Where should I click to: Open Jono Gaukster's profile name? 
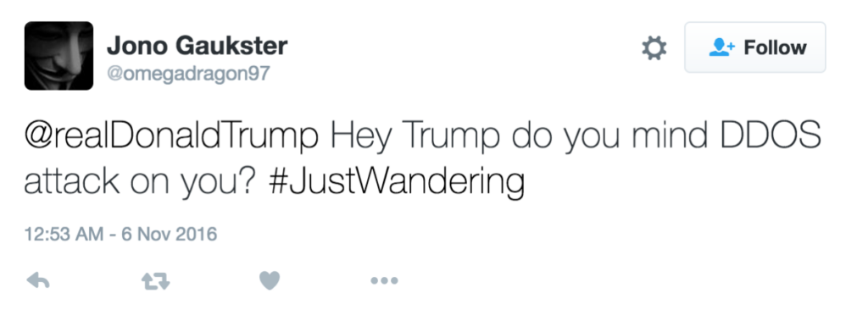click(x=197, y=46)
